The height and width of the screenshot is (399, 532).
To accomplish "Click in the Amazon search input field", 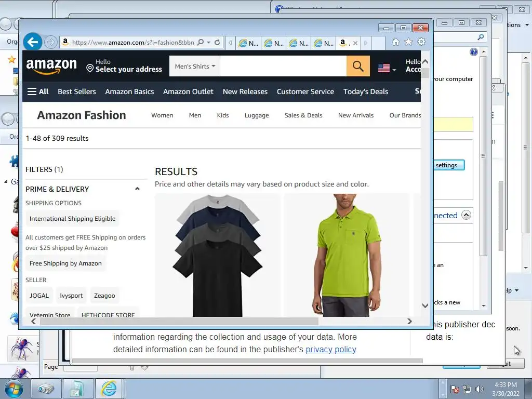I will pyautogui.click(x=283, y=66).
